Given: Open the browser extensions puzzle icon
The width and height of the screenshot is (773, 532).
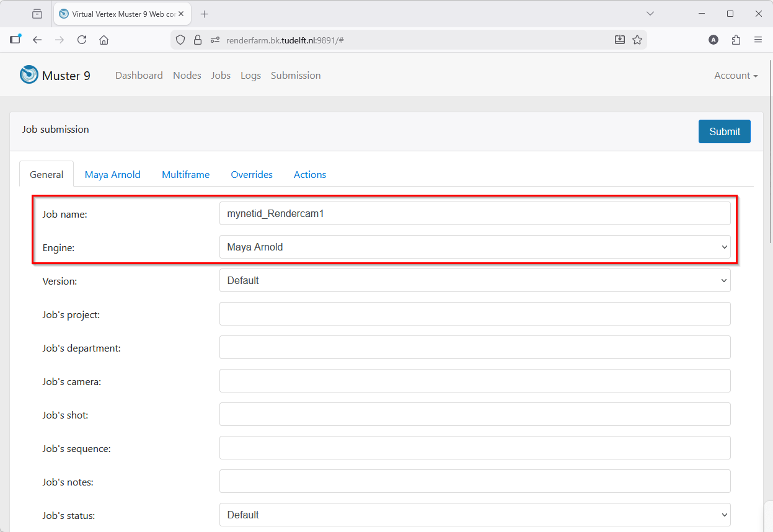Looking at the screenshot, I should pos(736,40).
